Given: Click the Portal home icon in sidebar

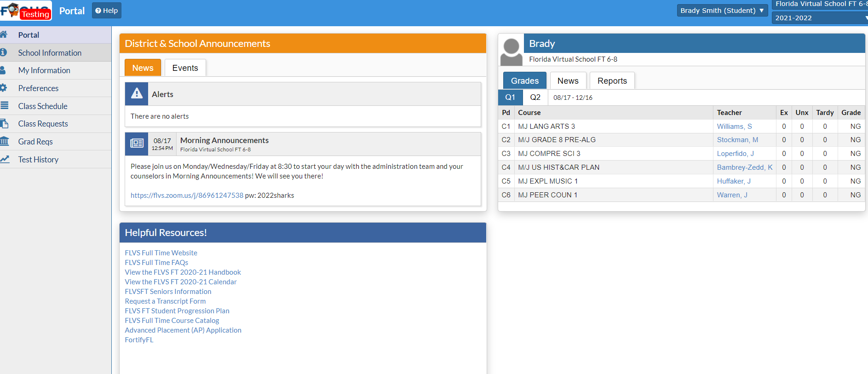Looking at the screenshot, I should tap(4, 35).
